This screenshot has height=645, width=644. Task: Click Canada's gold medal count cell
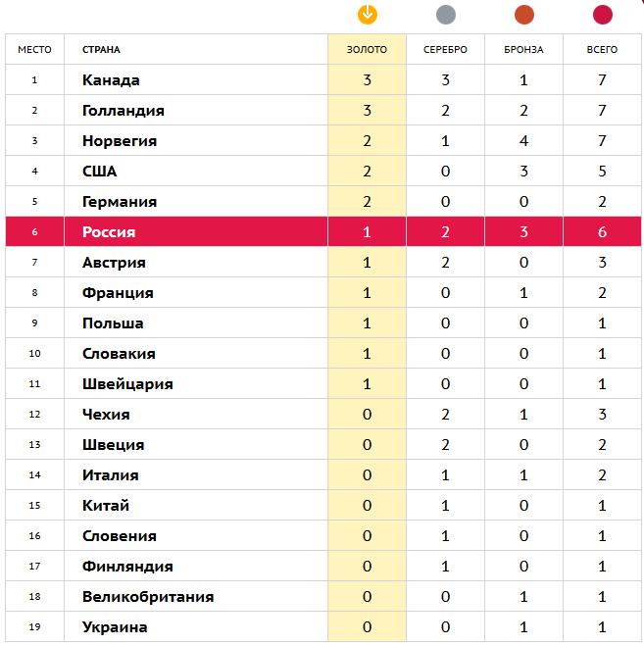367,80
